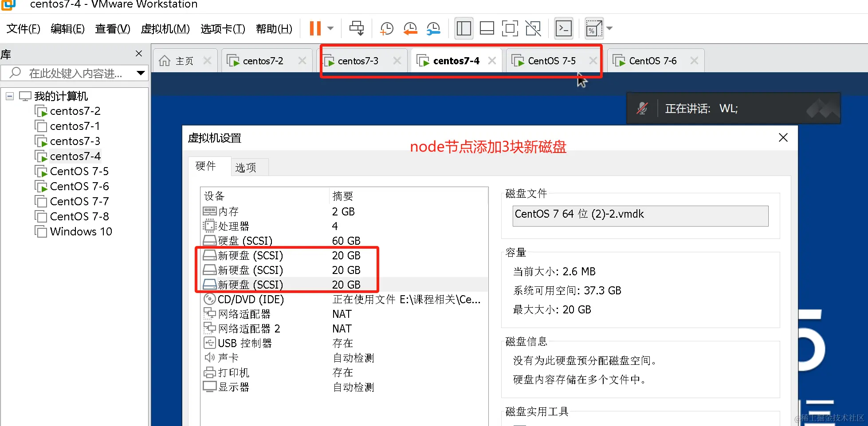Select the 网络适配器 2 device row
This screenshot has height=426, width=868.
point(344,328)
